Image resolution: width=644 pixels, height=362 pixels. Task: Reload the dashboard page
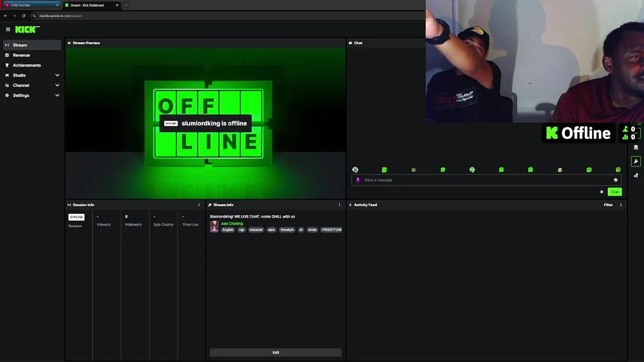click(x=23, y=16)
